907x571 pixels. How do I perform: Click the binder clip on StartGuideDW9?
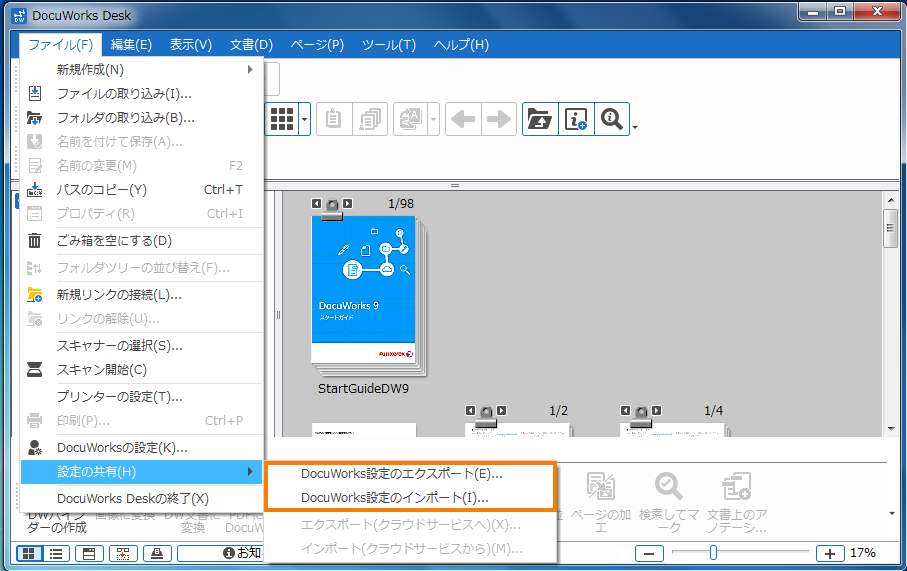[x=332, y=209]
